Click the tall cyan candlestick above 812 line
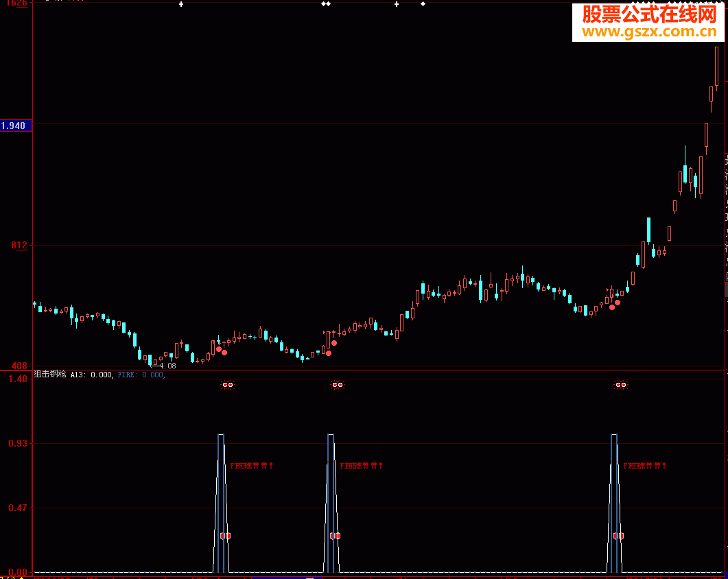The height and width of the screenshot is (579, 728). point(648,231)
